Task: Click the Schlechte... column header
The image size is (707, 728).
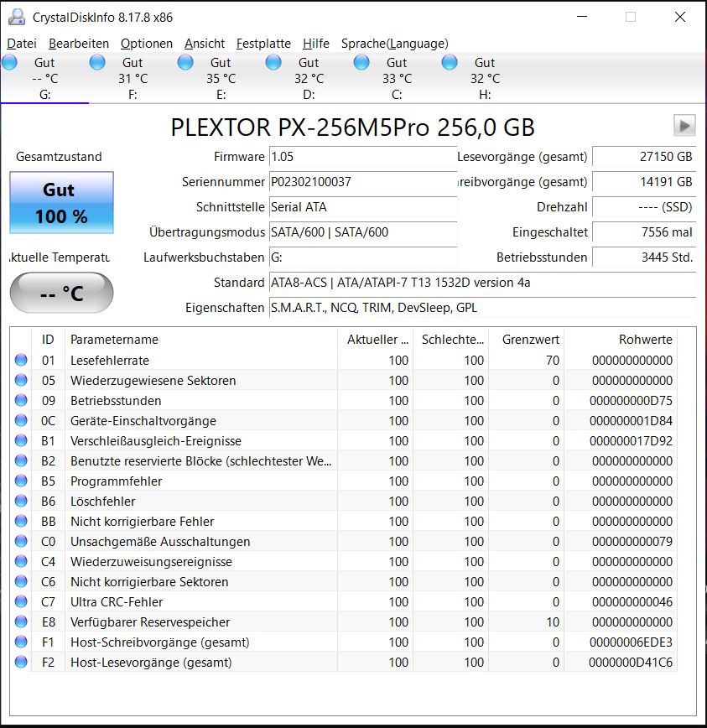Action: (x=450, y=340)
